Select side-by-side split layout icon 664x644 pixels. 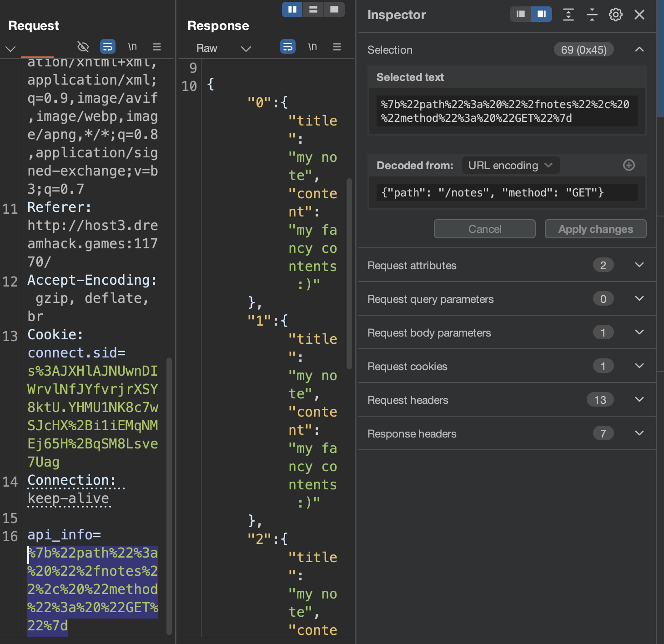pos(292,9)
